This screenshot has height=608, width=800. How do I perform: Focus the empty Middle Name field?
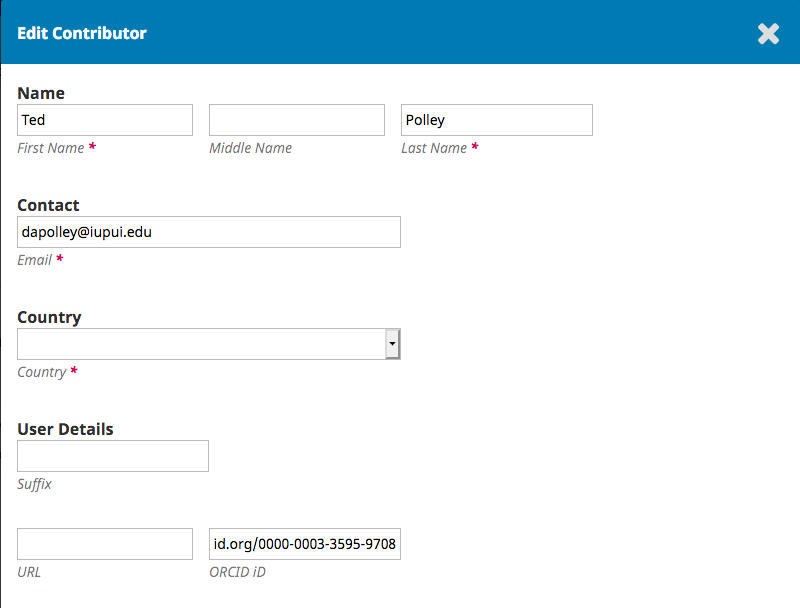click(297, 120)
